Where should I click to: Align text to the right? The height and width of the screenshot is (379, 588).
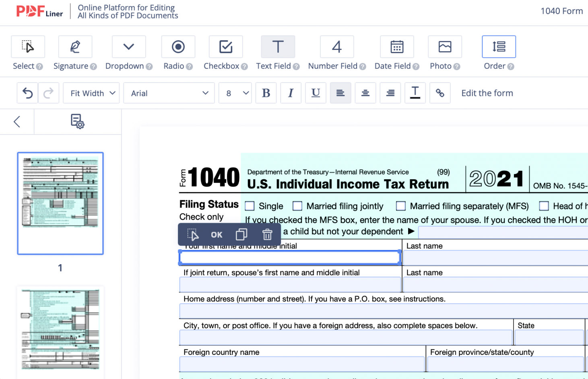click(x=390, y=93)
